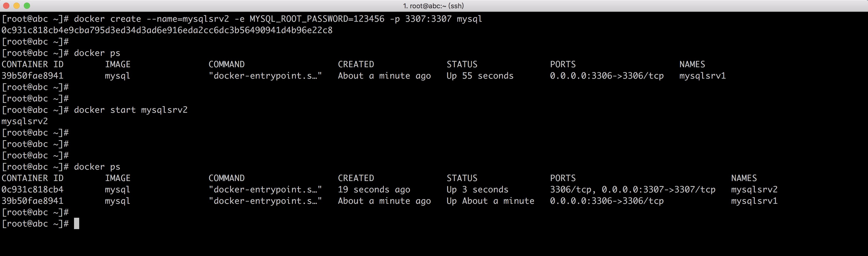Screen dimensions: 868x256
Task: Click the second 'docker ps' command
Action: pyautogui.click(x=97, y=167)
